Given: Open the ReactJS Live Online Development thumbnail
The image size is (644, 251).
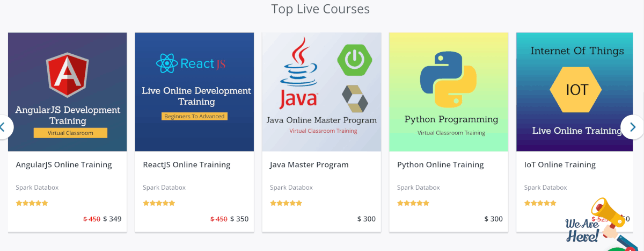Looking at the screenshot, I should (x=194, y=92).
